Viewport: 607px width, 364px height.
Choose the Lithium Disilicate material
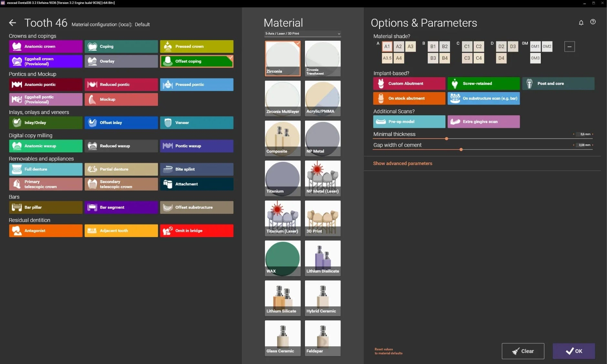[x=322, y=258]
